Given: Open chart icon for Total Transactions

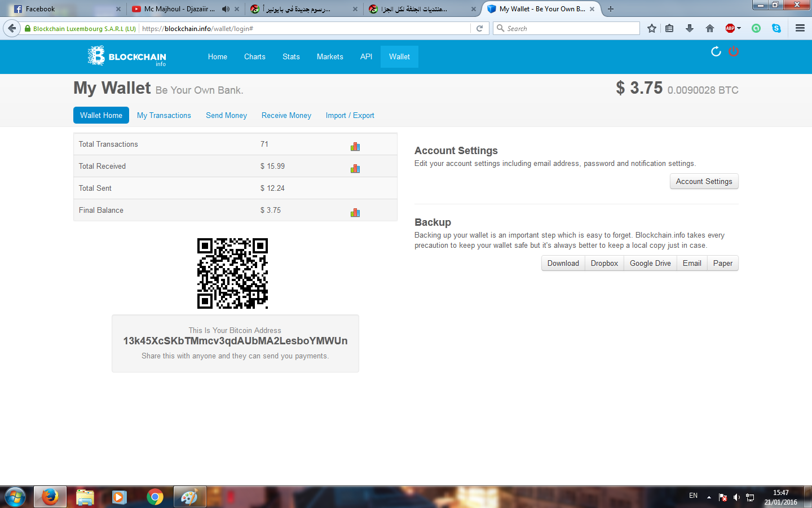Looking at the screenshot, I should click(355, 147).
